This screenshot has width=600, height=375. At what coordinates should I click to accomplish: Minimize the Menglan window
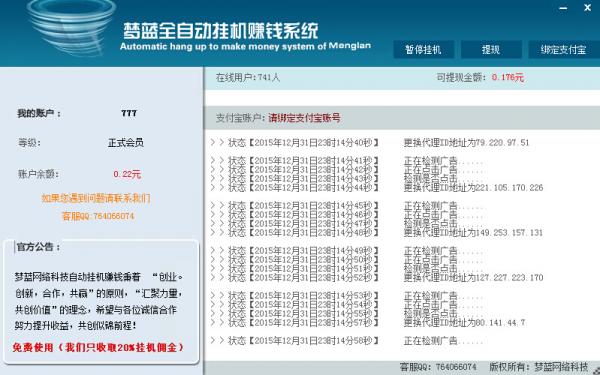tap(563, 8)
